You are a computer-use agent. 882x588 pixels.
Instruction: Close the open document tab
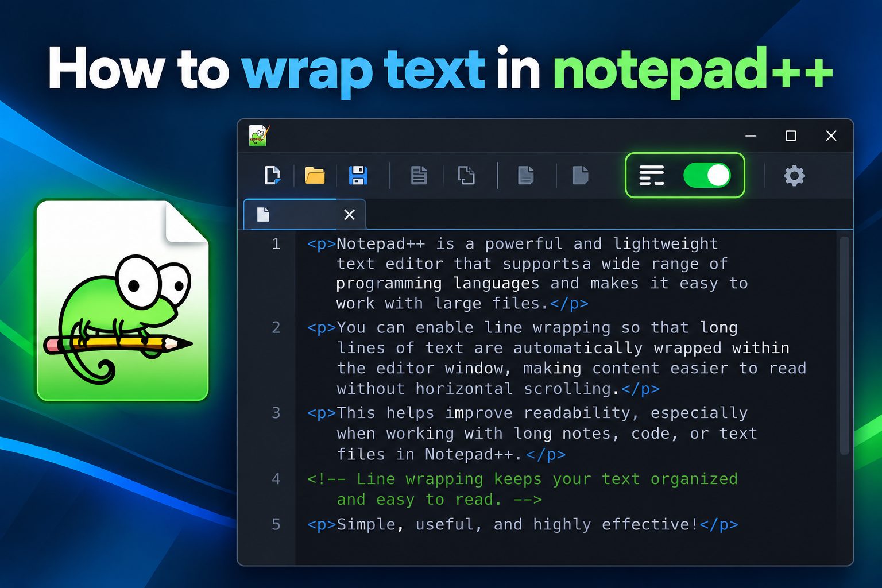click(349, 215)
